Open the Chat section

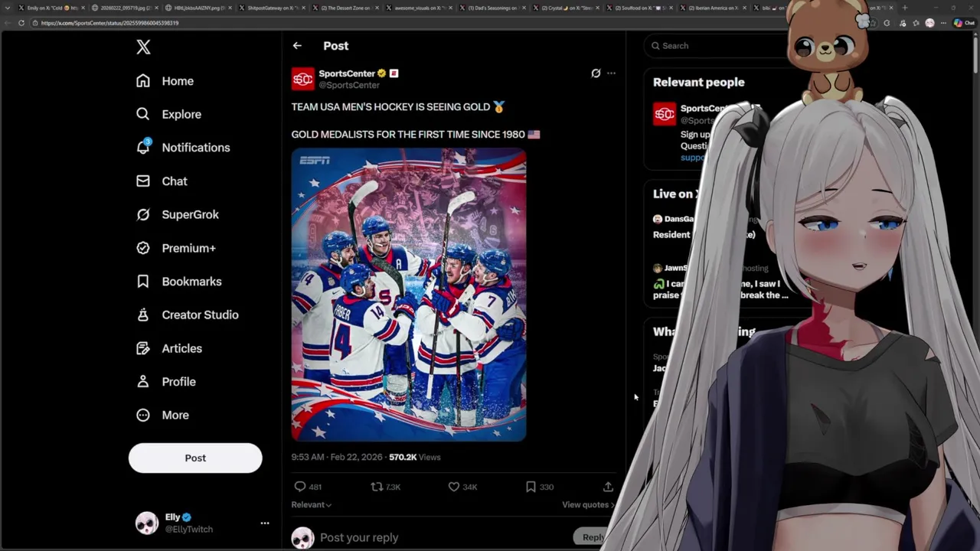pos(162,181)
